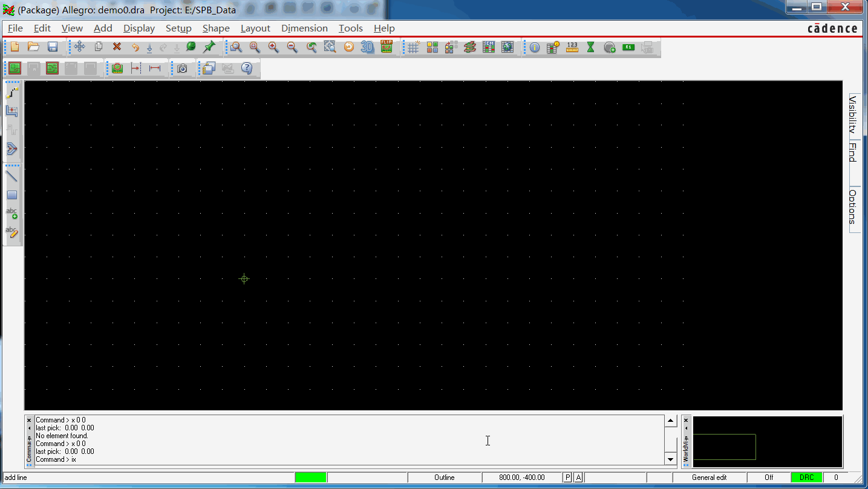Image resolution: width=868 pixels, height=489 pixels.
Task: Click the green pushpin Unfix icon
Action: tap(209, 47)
